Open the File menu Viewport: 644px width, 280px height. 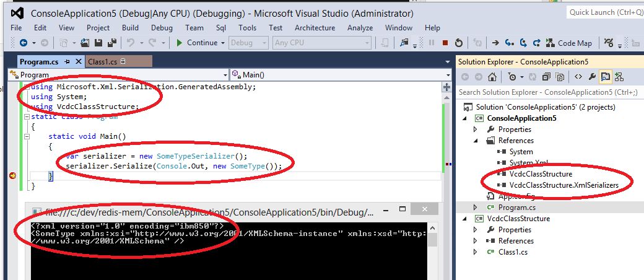[16, 28]
